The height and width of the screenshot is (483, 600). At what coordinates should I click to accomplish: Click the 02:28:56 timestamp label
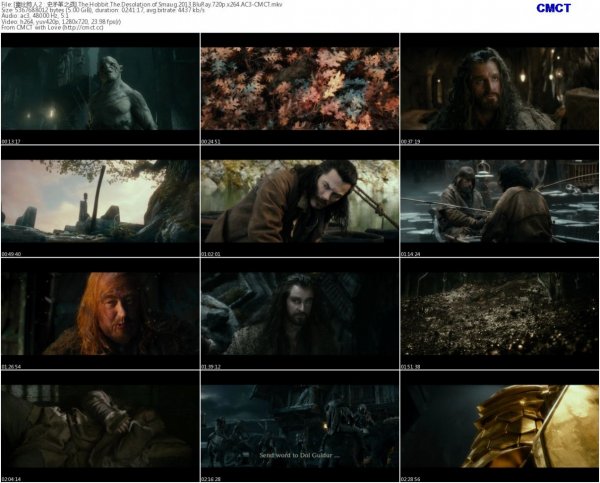[411, 479]
